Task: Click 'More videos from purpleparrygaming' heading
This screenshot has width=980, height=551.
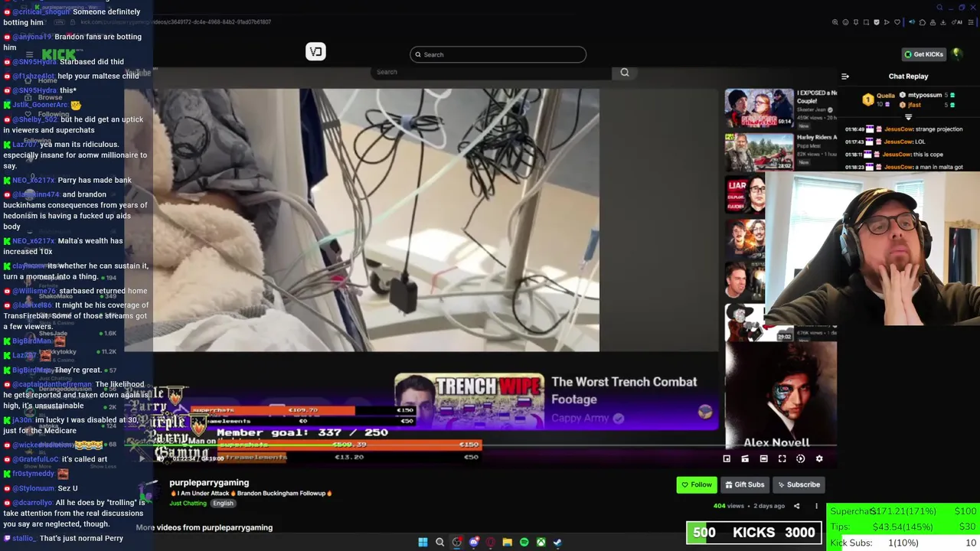Action: pyautogui.click(x=204, y=527)
